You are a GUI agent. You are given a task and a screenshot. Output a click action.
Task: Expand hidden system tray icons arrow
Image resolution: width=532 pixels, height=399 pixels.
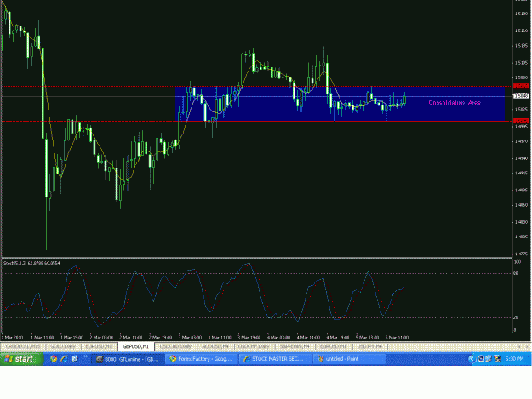point(472,359)
